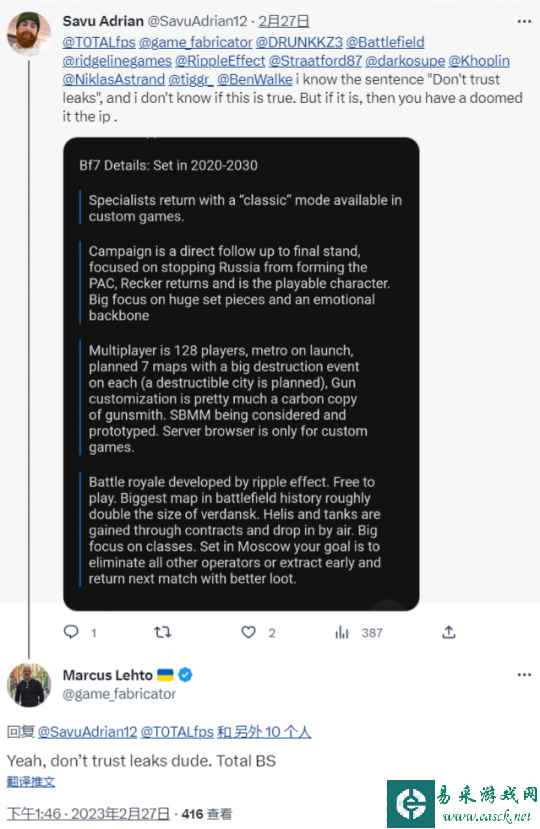Open more options on Savu Adrian's tweet
This screenshot has height=829, width=540.
(x=524, y=21)
